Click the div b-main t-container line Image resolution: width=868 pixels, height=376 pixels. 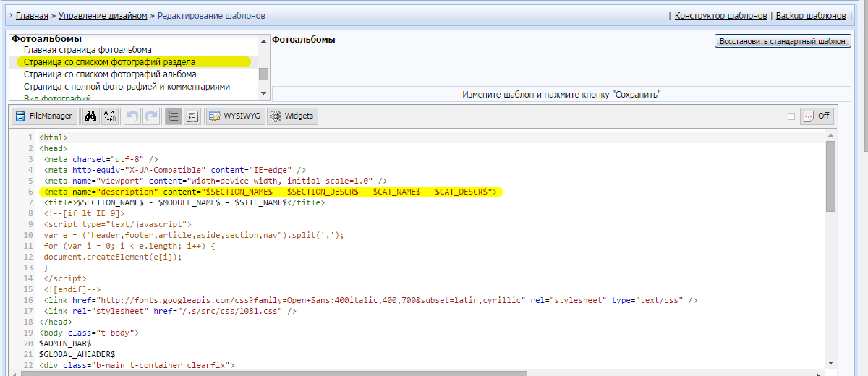[137, 365]
